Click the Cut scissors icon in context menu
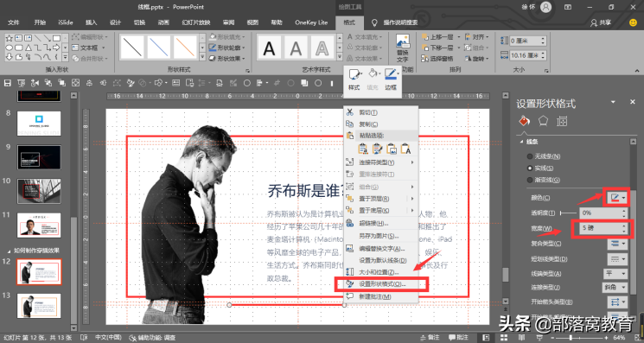The width and height of the screenshot is (644, 343). coord(349,112)
